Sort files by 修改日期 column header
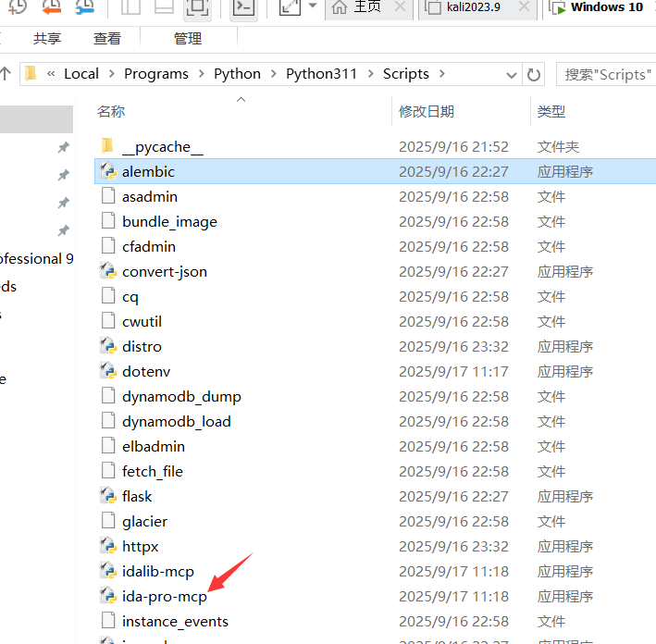This screenshot has width=656, height=644. click(427, 111)
